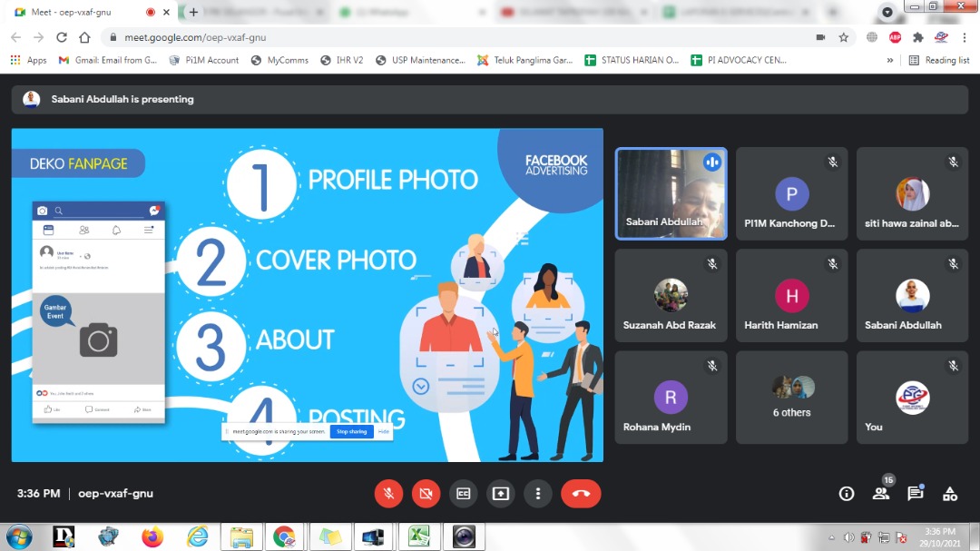The height and width of the screenshot is (551, 980).
Task: Select Rohana Mydin participant tile
Action: tap(671, 398)
